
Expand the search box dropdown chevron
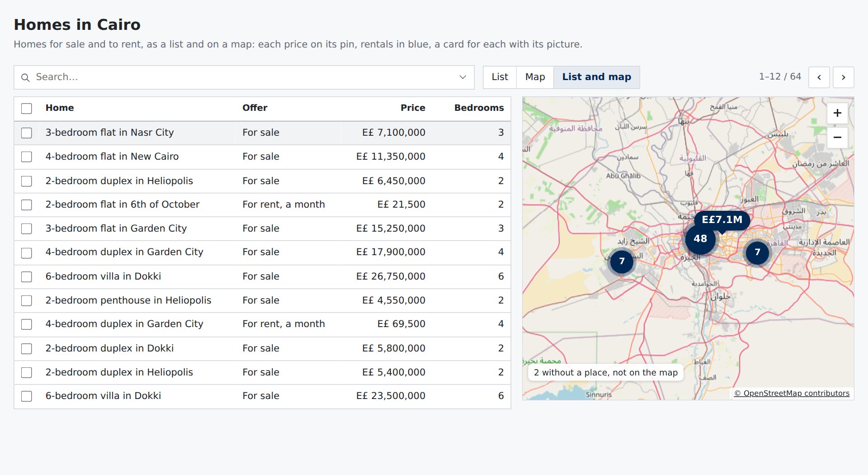tap(462, 77)
